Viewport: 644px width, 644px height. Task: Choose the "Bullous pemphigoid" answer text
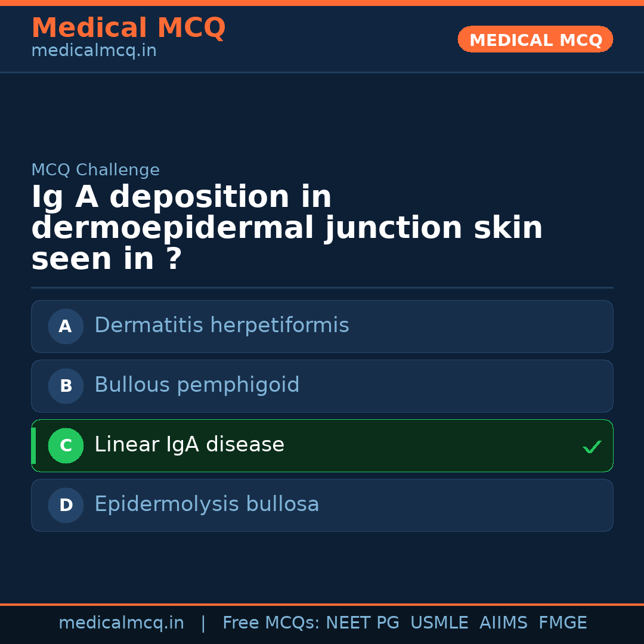coord(197,385)
